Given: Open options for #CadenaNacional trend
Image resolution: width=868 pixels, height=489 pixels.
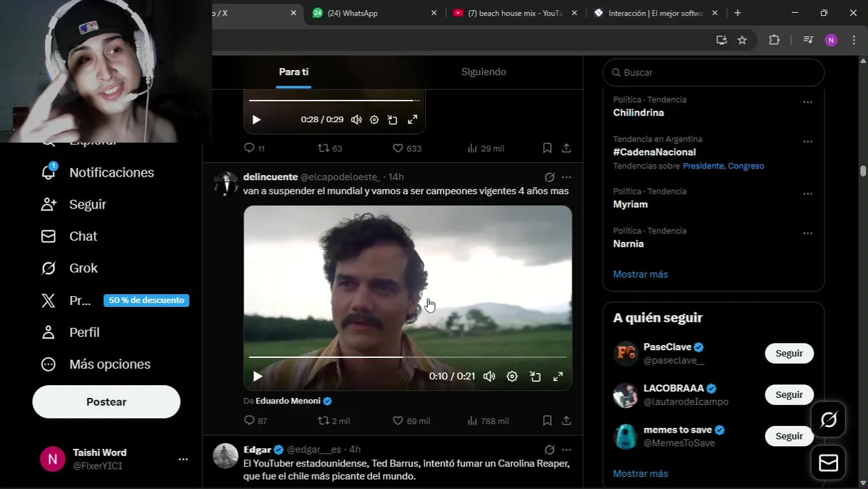Looking at the screenshot, I should pyautogui.click(x=808, y=142).
